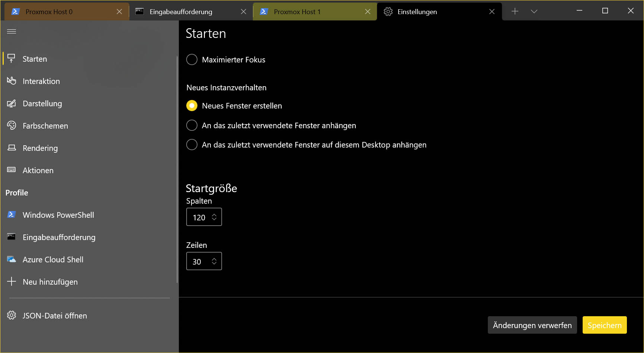Open JSON-Datei öffnen link
This screenshot has width=644, height=353.
point(55,315)
